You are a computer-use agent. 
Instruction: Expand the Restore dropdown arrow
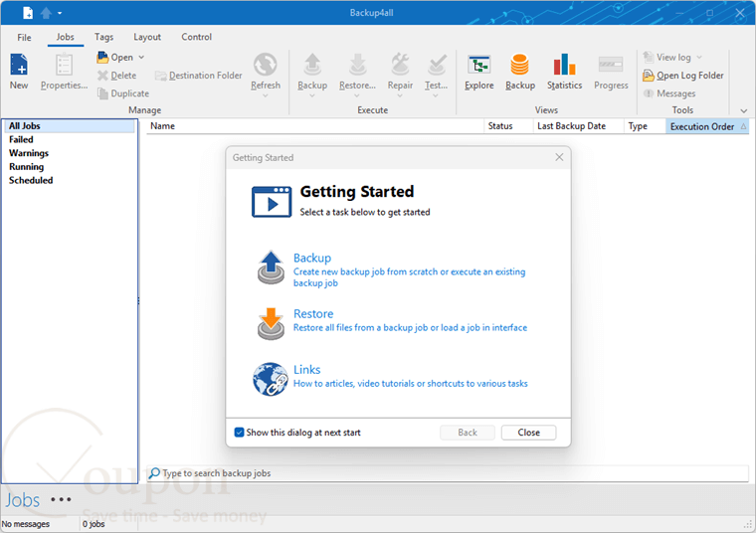[x=357, y=95]
